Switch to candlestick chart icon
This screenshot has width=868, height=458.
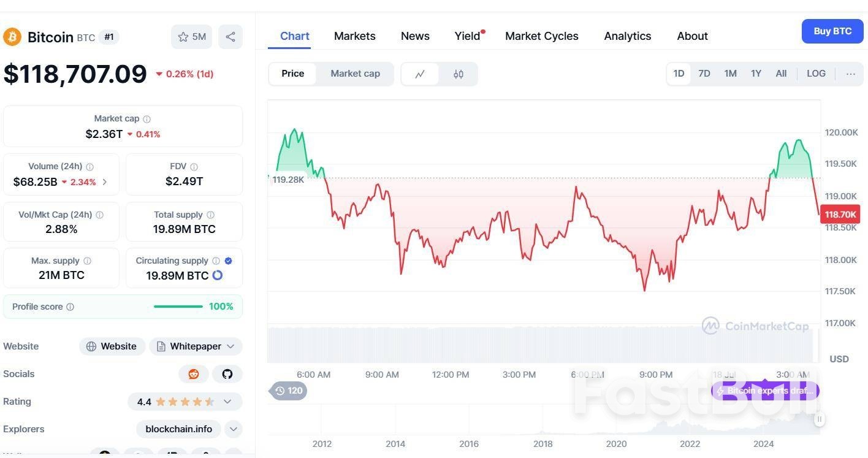458,74
